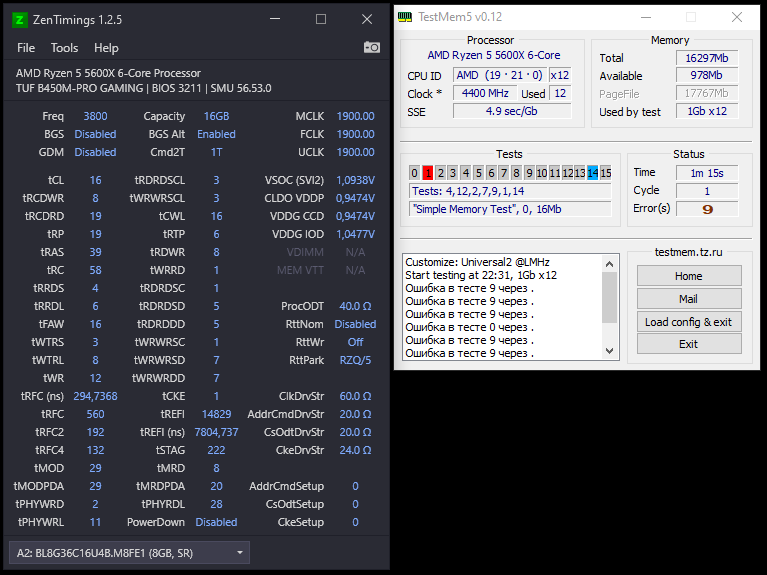
Task: Click the FCLK value 1900.00
Action: coord(356,134)
